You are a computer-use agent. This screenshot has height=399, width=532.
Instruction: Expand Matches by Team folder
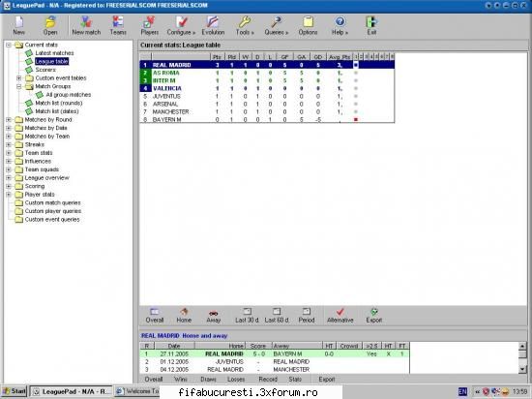[9, 137]
